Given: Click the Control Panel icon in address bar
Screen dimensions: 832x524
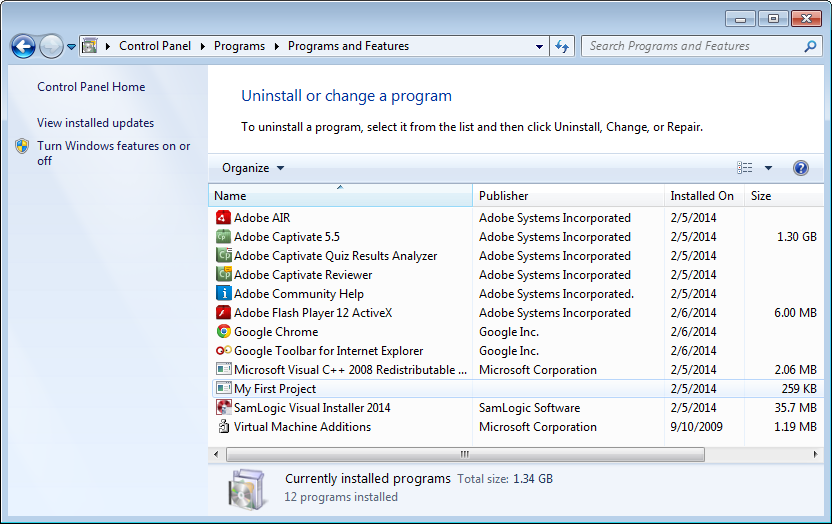Looking at the screenshot, I should coord(90,46).
